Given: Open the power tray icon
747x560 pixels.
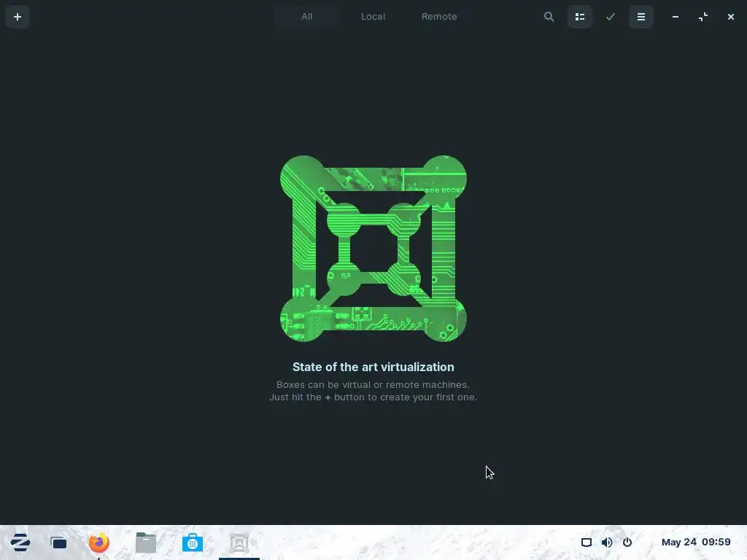Looking at the screenshot, I should pos(627,542).
